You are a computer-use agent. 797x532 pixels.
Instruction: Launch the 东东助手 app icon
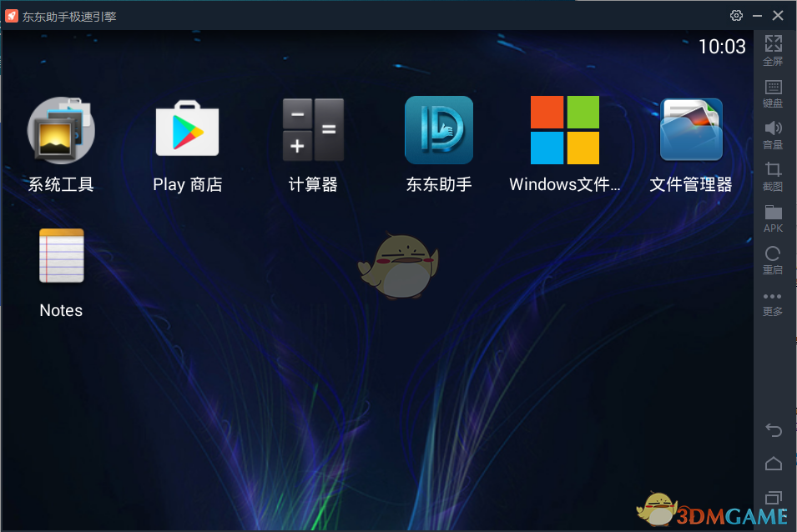439,130
